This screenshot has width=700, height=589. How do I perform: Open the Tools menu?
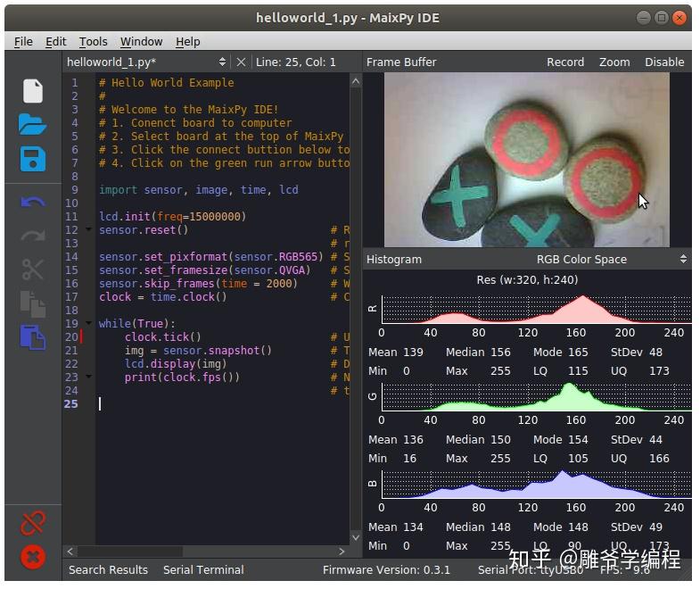(93, 41)
